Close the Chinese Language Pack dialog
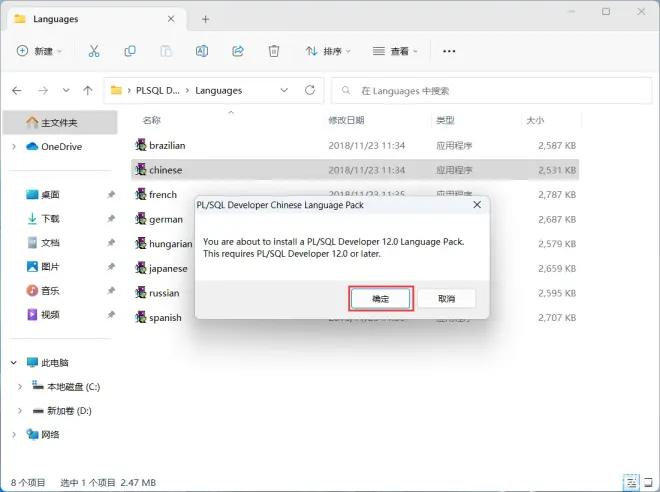The image size is (660, 492). point(477,205)
